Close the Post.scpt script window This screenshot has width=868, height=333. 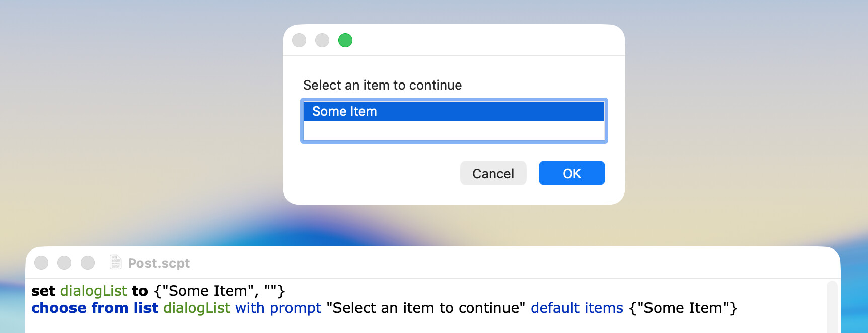click(41, 263)
